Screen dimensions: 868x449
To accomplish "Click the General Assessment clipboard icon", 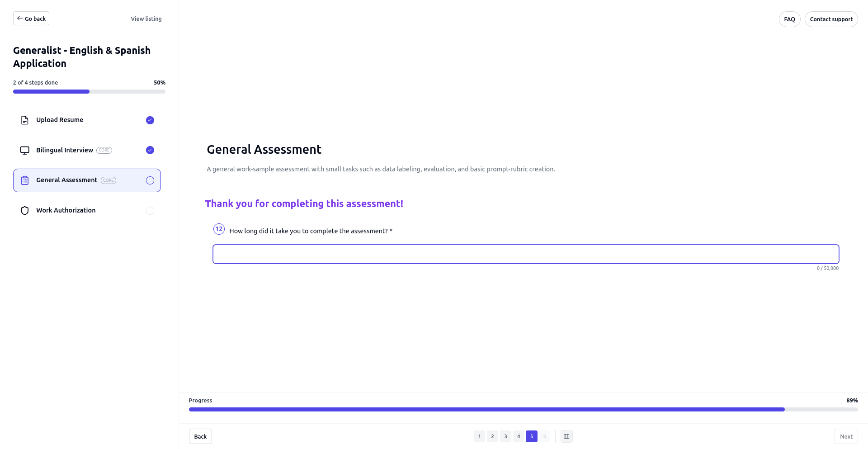I will click(25, 180).
